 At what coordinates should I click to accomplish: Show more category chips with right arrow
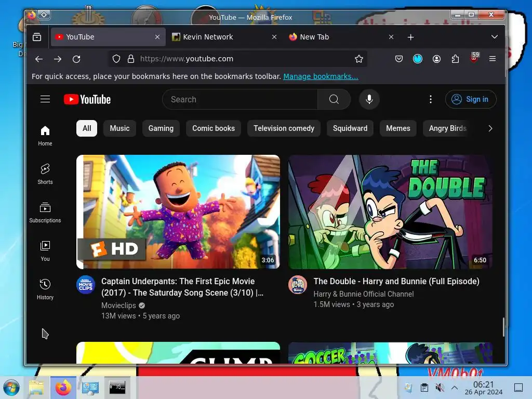(490, 128)
